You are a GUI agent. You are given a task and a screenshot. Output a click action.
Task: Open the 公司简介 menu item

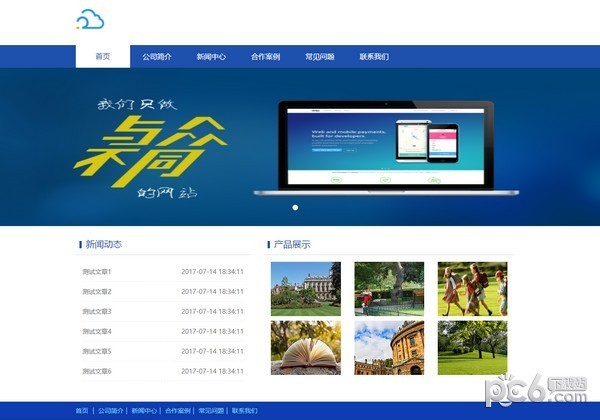[157, 57]
